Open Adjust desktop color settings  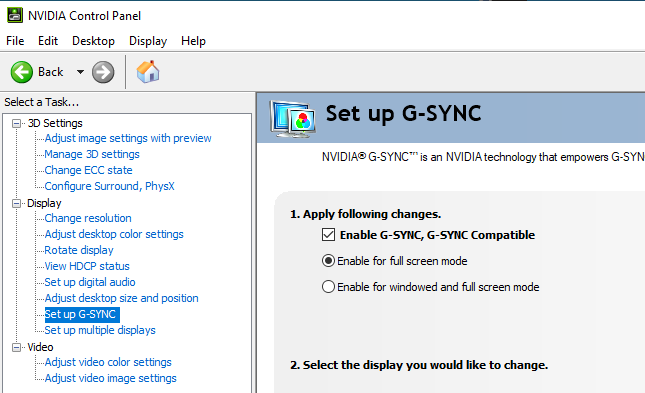[x=114, y=234]
